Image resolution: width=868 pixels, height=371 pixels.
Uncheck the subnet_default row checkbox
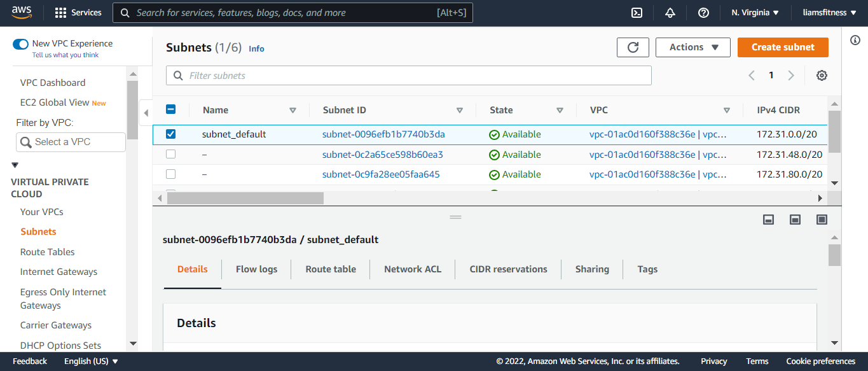click(x=170, y=134)
